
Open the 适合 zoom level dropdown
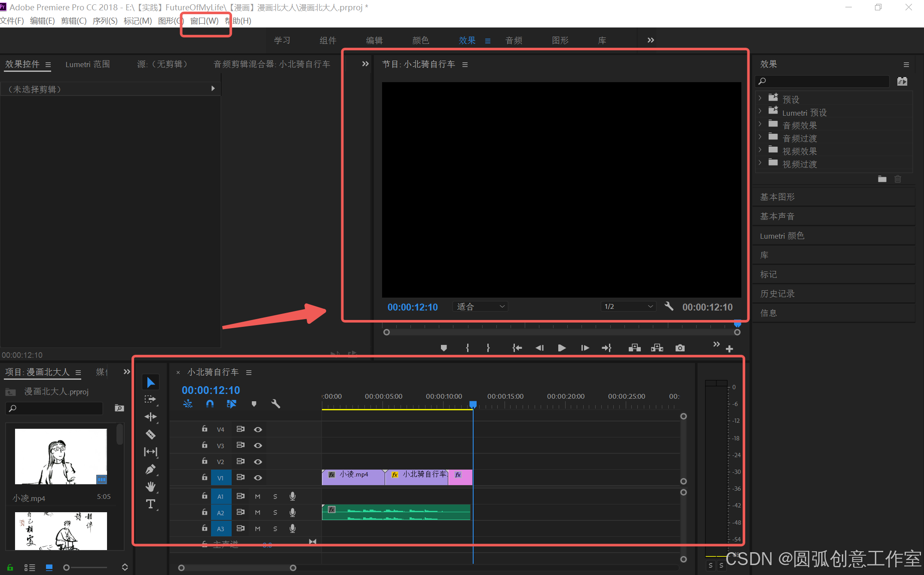tap(480, 307)
